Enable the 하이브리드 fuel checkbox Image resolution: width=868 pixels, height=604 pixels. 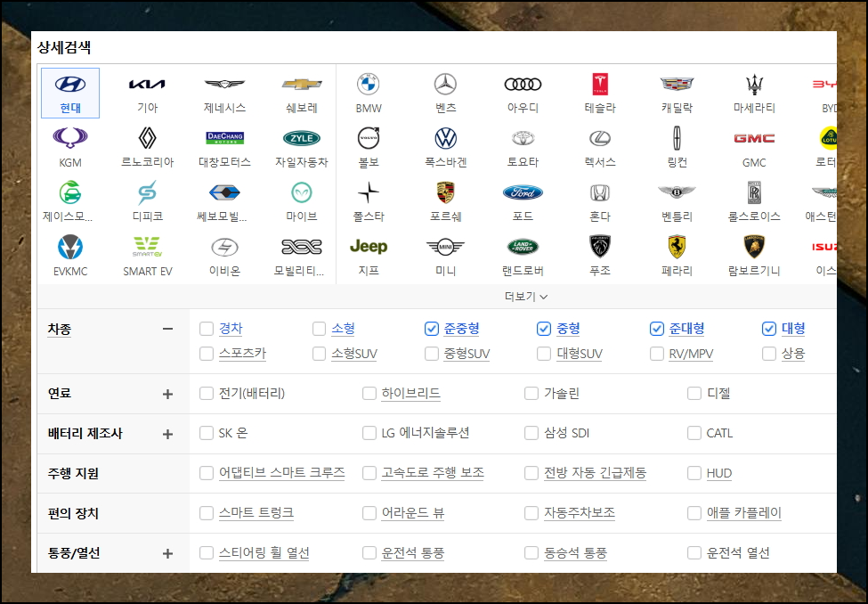click(x=369, y=394)
